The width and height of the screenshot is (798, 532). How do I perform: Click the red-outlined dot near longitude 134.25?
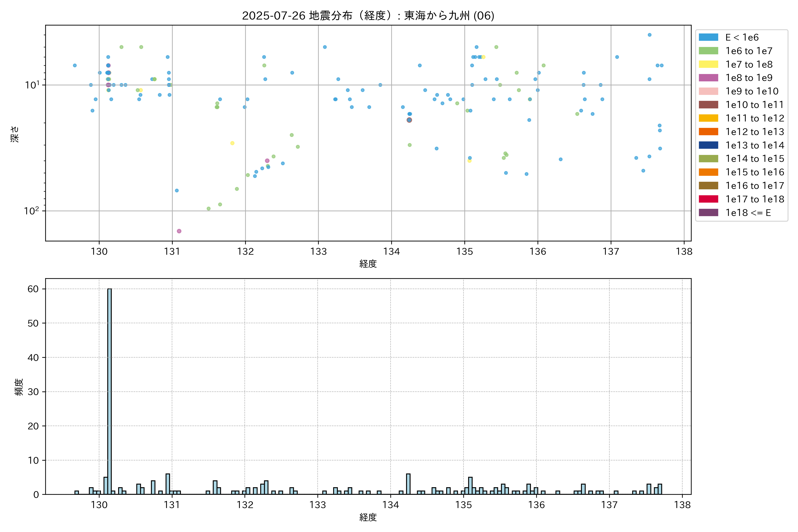click(409, 120)
